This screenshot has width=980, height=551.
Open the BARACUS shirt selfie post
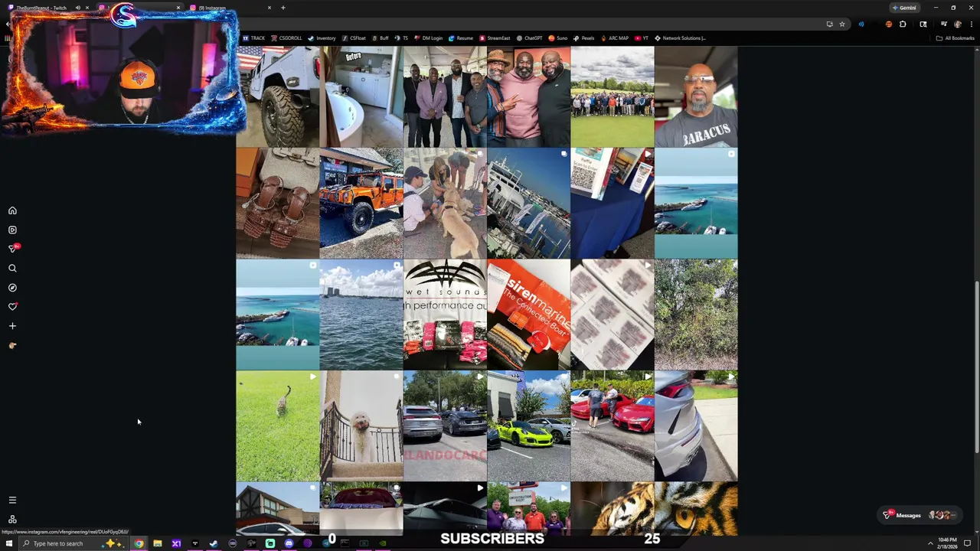(696, 96)
